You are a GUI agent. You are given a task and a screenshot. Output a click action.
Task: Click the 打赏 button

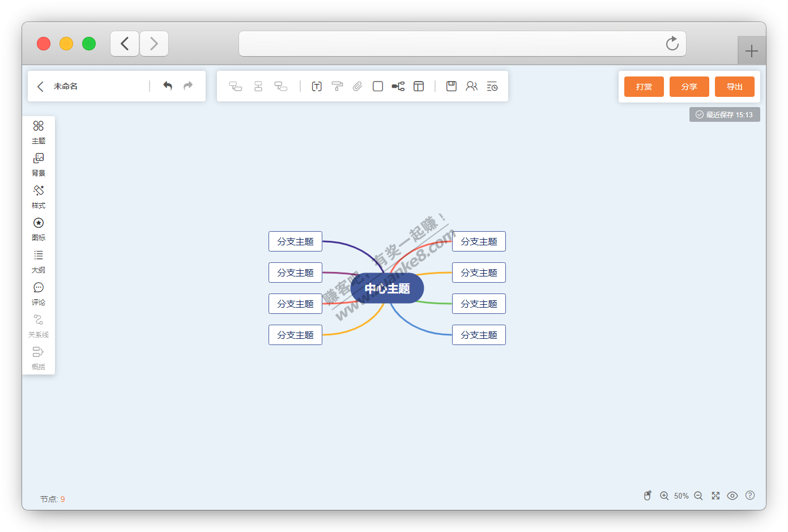point(644,87)
